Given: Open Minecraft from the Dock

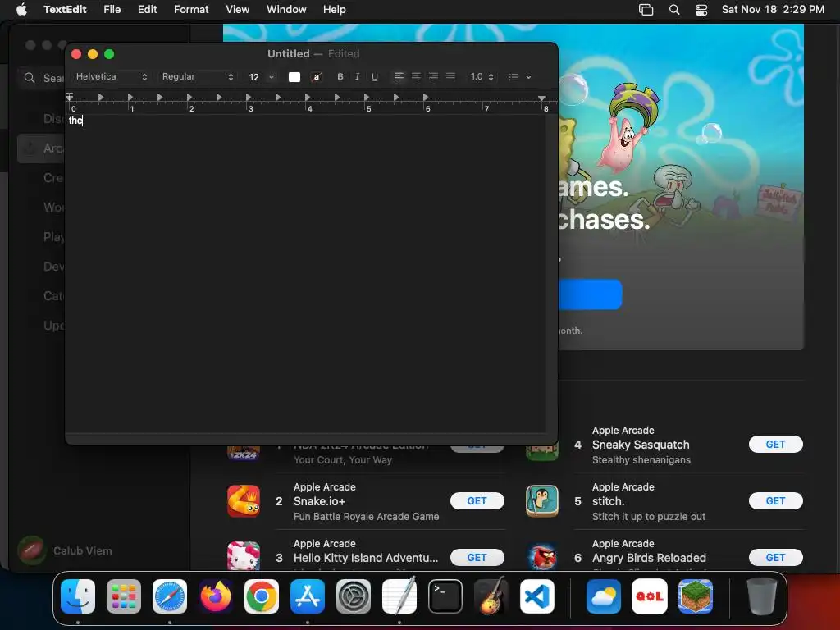Looking at the screenshot, I should 696,596.
